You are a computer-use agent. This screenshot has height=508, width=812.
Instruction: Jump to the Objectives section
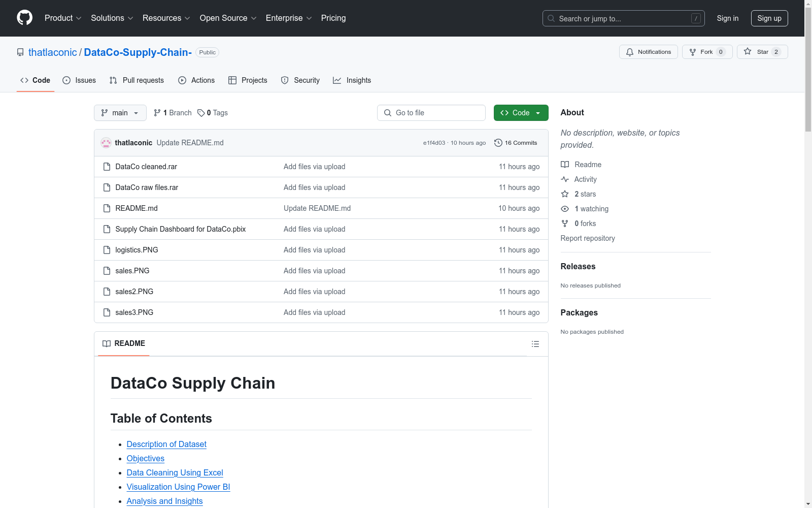coord(146,458)
